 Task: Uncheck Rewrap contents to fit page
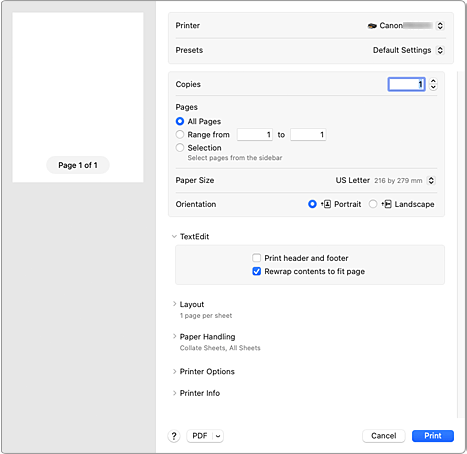[x=256, y=271]
